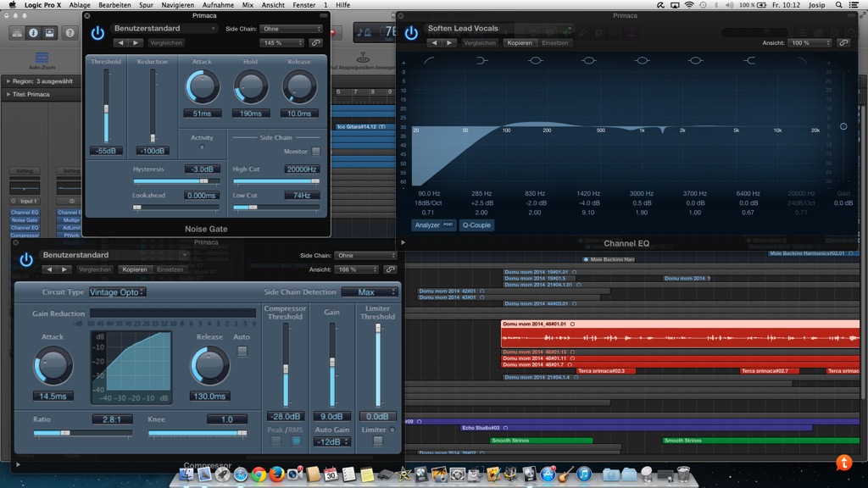Open Noise Gate 145 % view size dropdown

coord(281,42)
